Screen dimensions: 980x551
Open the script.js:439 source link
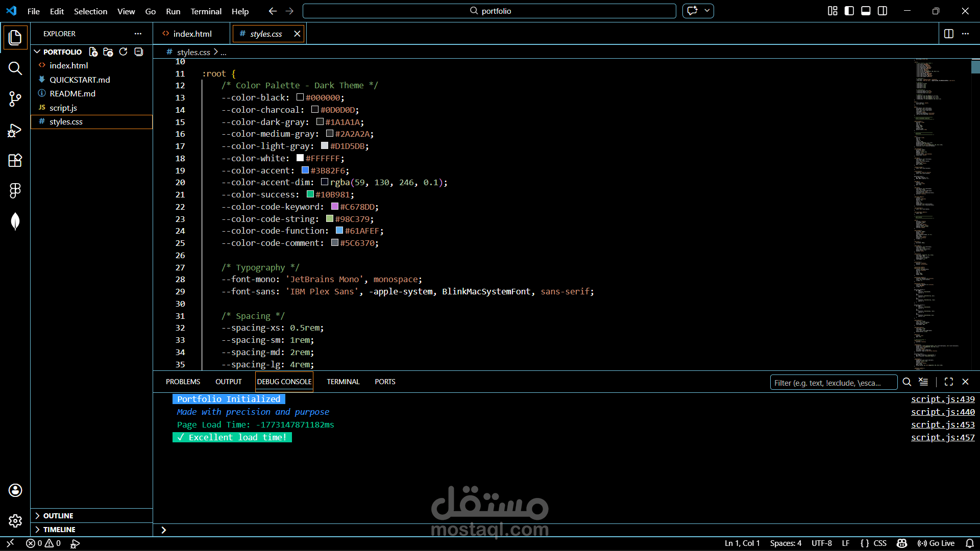942,399
